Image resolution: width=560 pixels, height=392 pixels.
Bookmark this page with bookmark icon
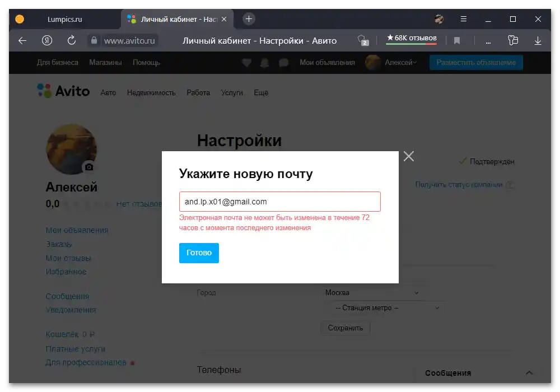coord(457,41)
